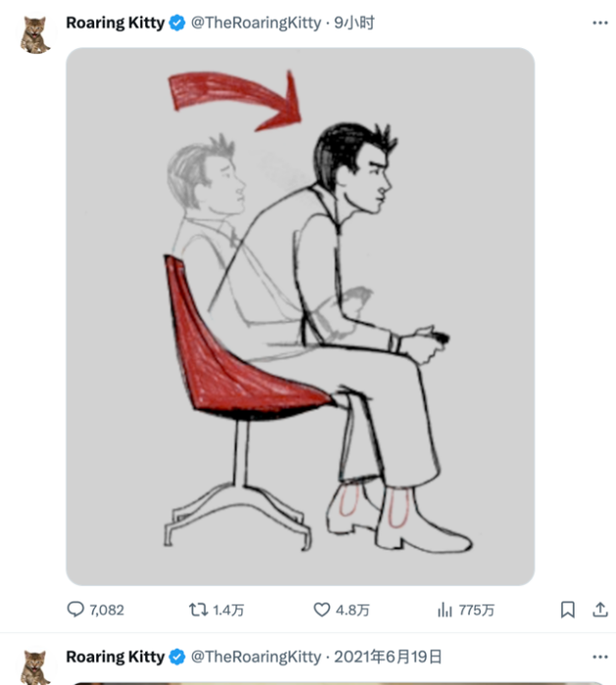This screenshot has height=685, width=616.
Task: Retweet the post with 1.4万 retweets
Action: pos(198,609)
